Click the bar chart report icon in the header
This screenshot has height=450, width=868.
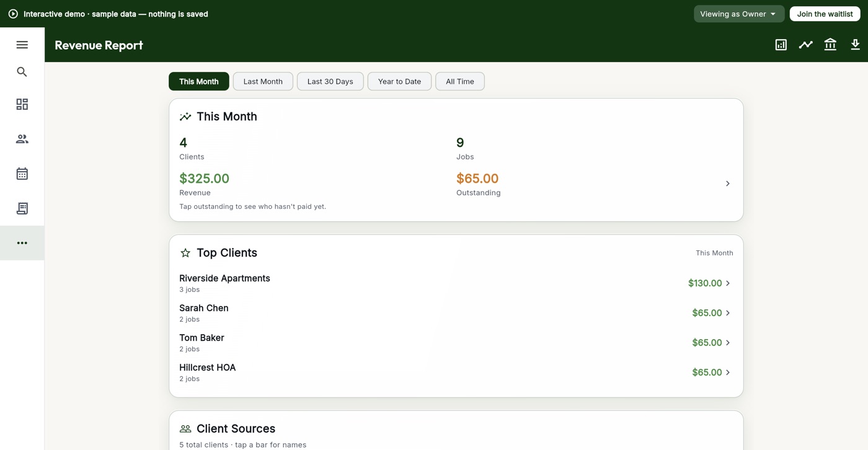tap(781, 45)
